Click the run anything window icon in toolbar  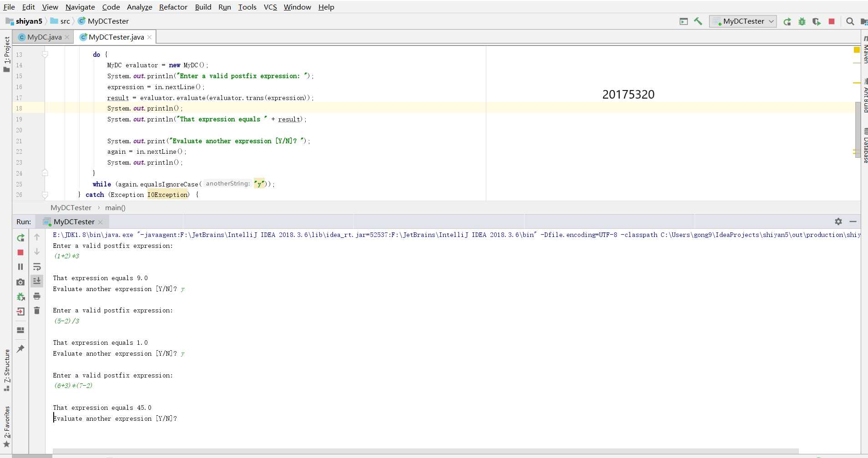684,21
